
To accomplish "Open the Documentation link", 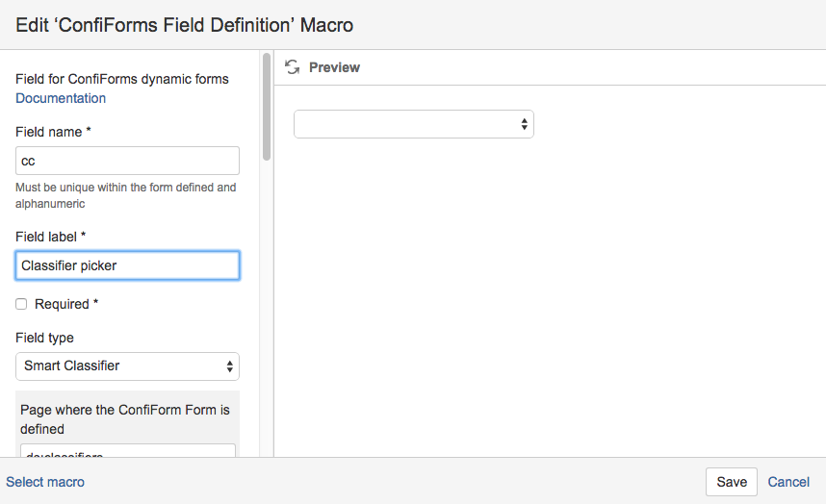I will 61,98.
